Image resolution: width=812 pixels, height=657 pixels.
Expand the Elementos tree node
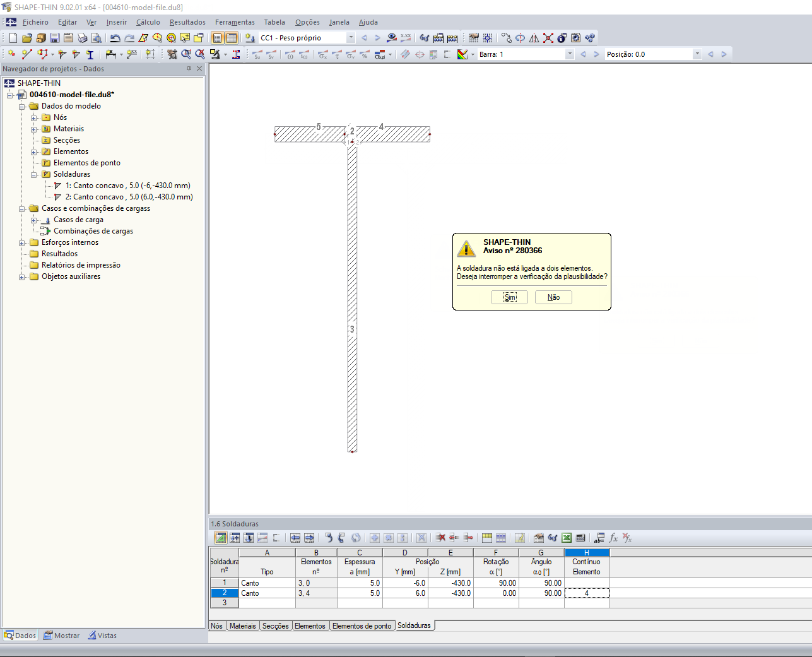(x=34, y=151)
